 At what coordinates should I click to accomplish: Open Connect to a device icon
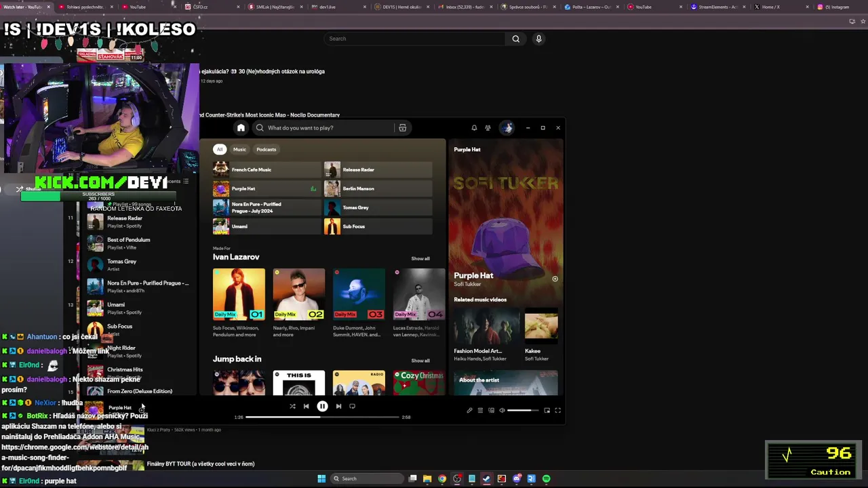[x=491, y=410]
